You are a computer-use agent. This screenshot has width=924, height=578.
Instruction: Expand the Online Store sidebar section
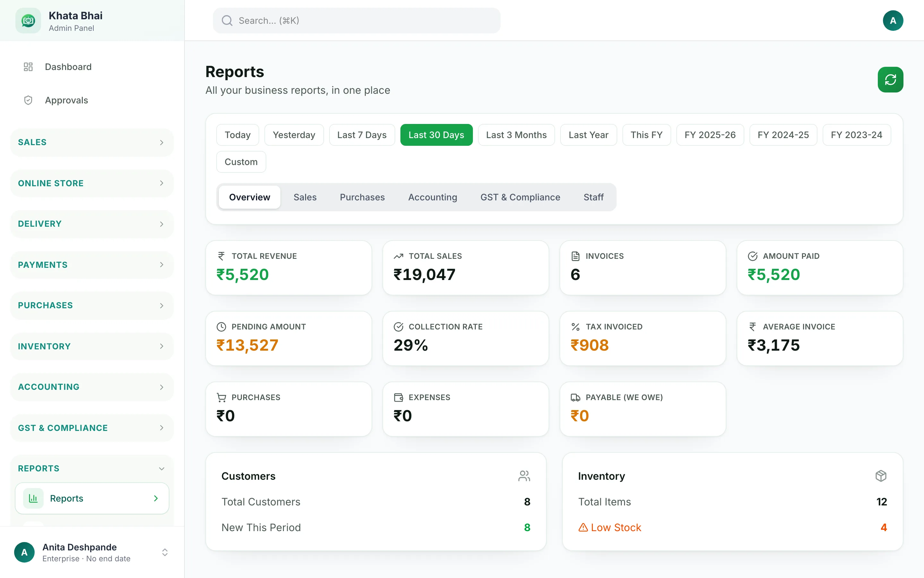pos(92,183)
